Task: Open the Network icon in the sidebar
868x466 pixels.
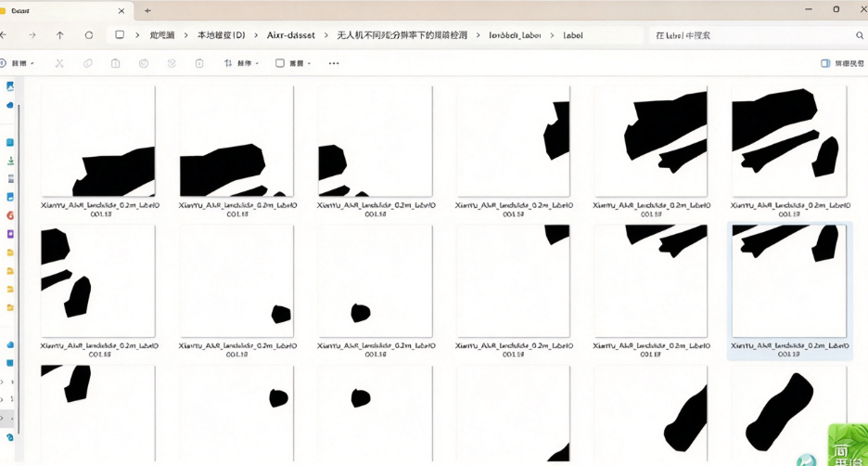Action: (10, 438)
